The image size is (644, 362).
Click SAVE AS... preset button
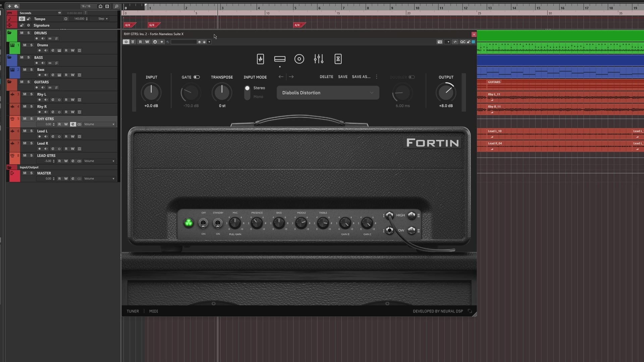361,77
